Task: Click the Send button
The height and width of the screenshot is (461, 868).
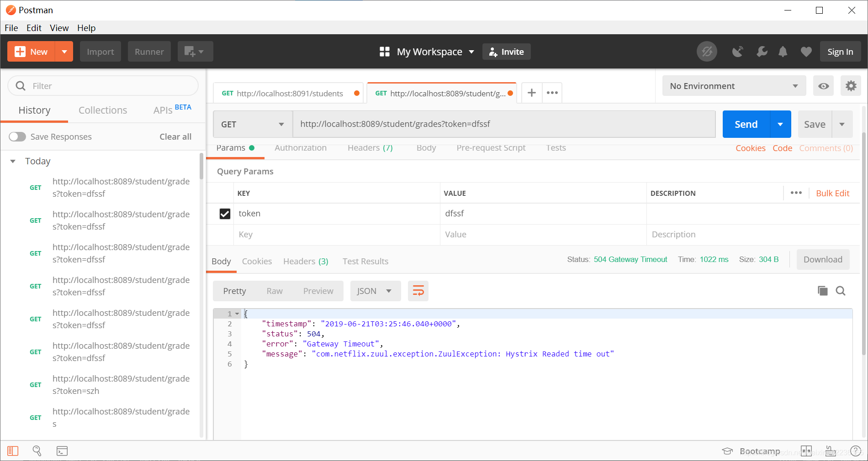Action: (746, 124)
